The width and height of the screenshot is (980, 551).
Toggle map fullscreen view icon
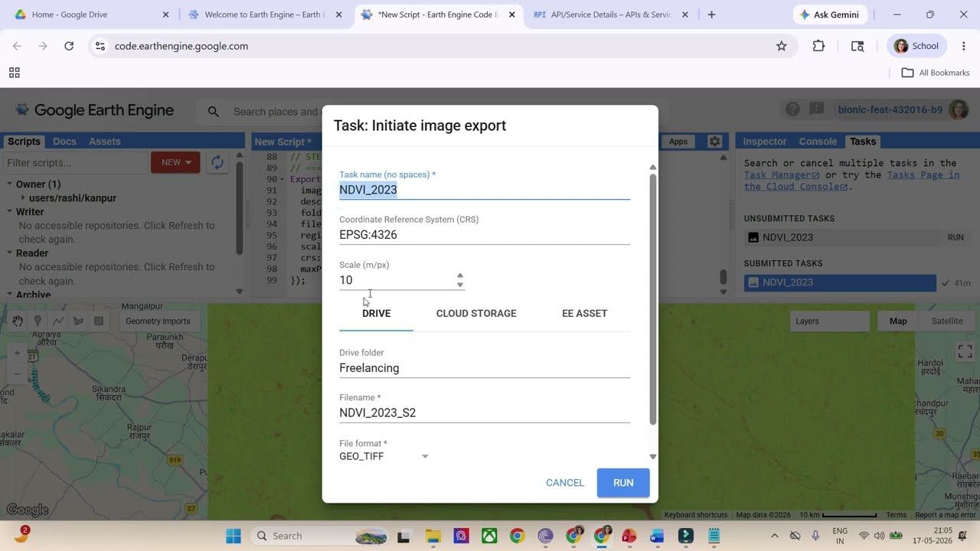pos(965,352)
